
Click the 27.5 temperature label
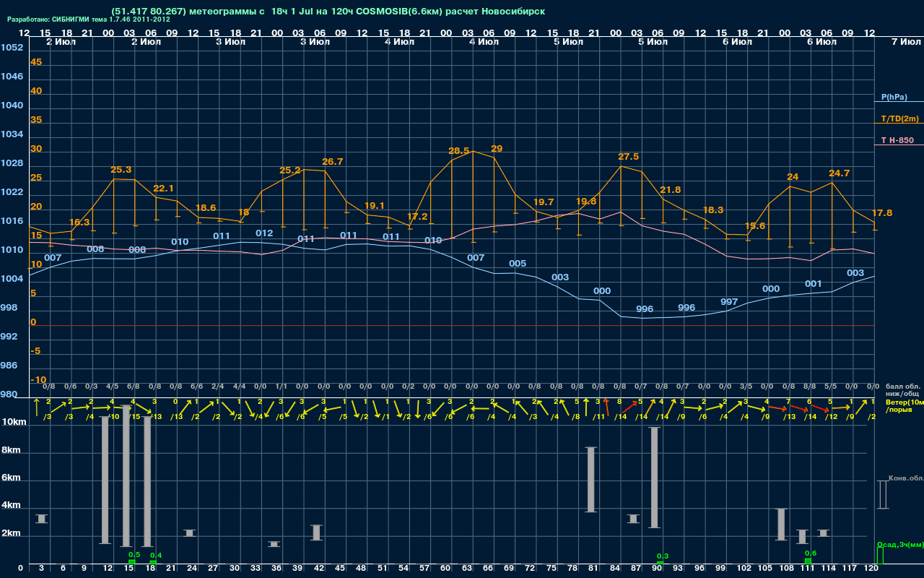(x=629, y=157)
